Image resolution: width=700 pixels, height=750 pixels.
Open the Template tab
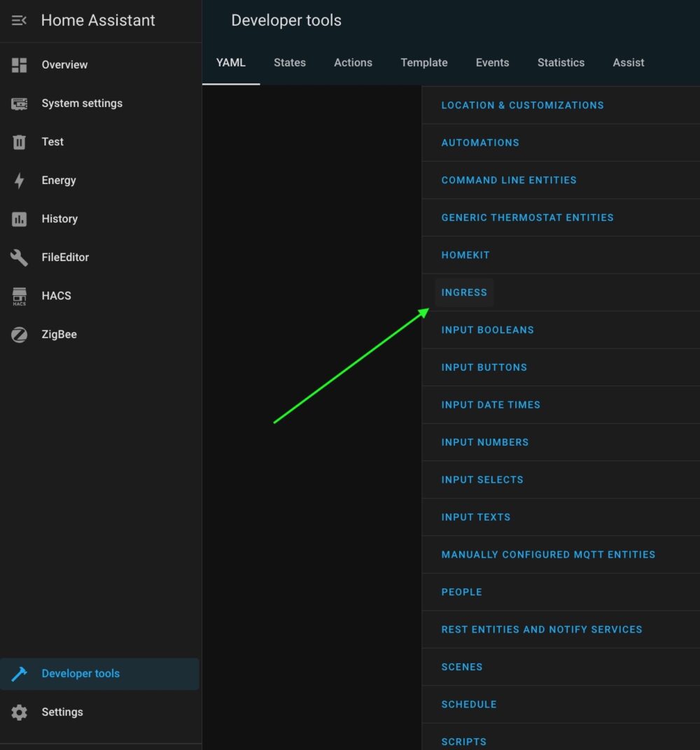pos(423,62)
